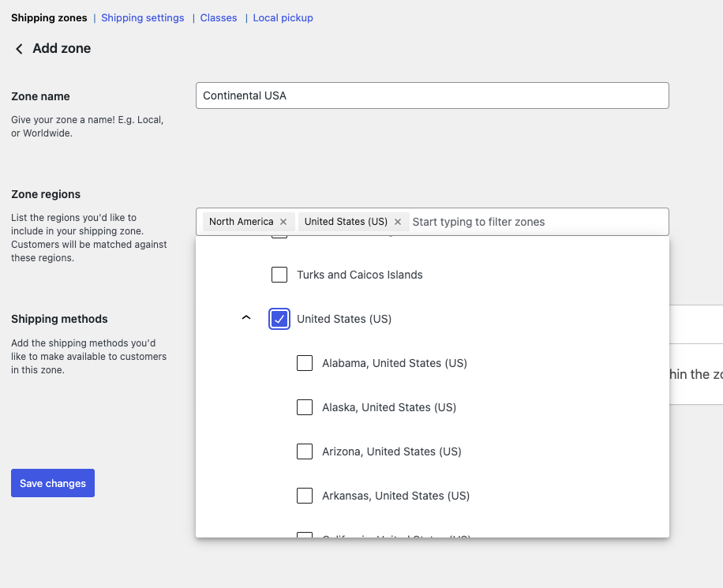Viewport: 723px width, 588px height.
Task: Click the back arrow beside Add zone
Action: click(x=19, y=48)
